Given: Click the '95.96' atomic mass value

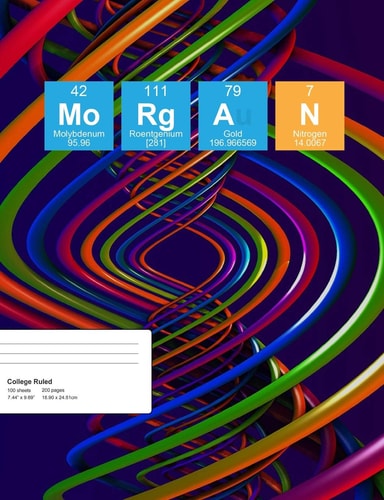Looking at the screenshot, I should (x=79, y=143).
